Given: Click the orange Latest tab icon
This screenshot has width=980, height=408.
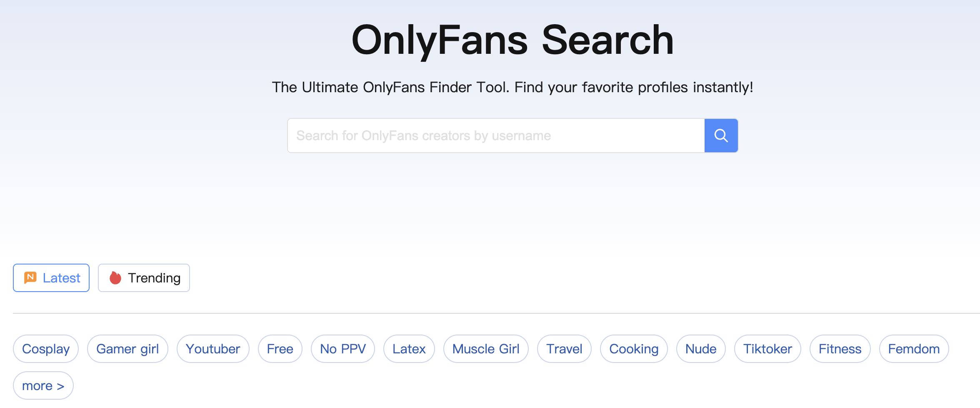Looking at the screenshot, I should point(30,277).
